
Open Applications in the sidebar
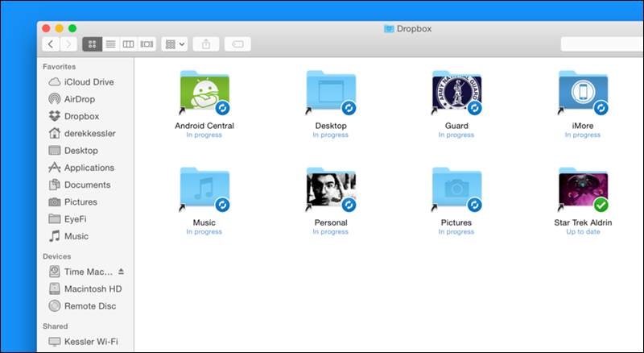click(81, 168)
